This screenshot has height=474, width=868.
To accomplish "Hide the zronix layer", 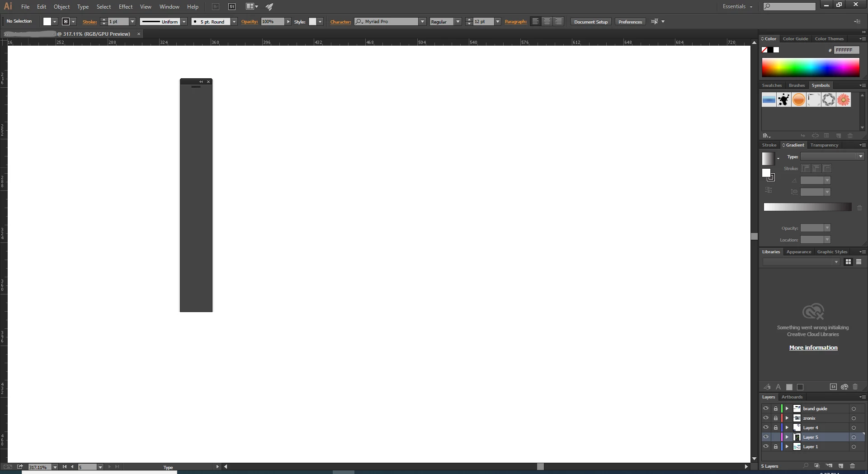I will pyautogui.click(x=766, y=418).
